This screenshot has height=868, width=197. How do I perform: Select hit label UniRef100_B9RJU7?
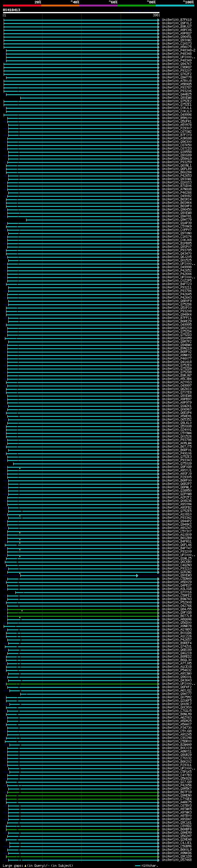pos(177,26)
